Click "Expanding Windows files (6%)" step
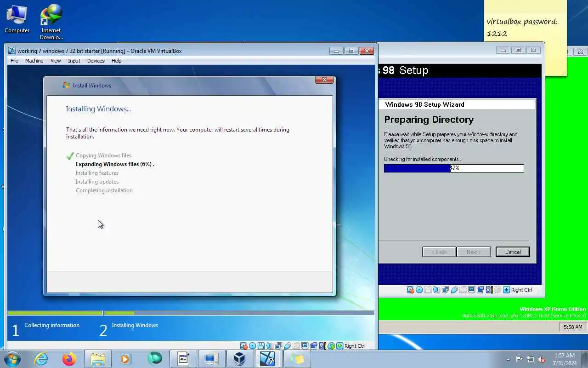The height and width of the screenshot is (368, 588). (x=115, y=164)
